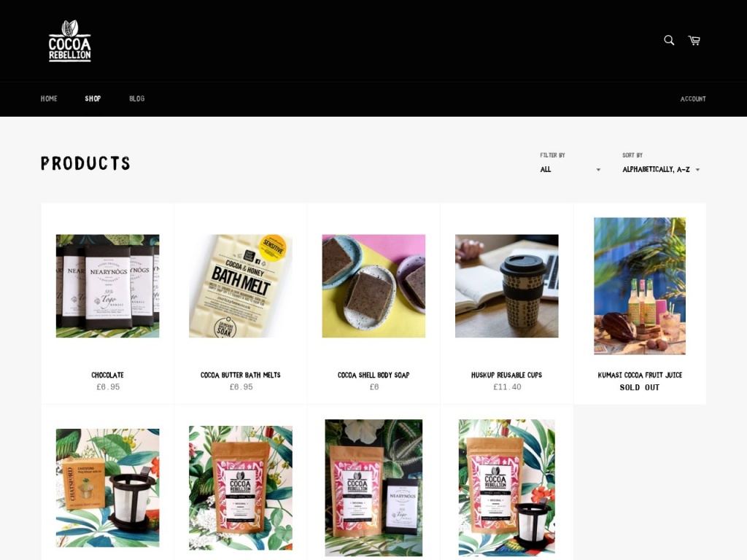Open the Chocolate product title
747x560 pixels.
(108, 376)
